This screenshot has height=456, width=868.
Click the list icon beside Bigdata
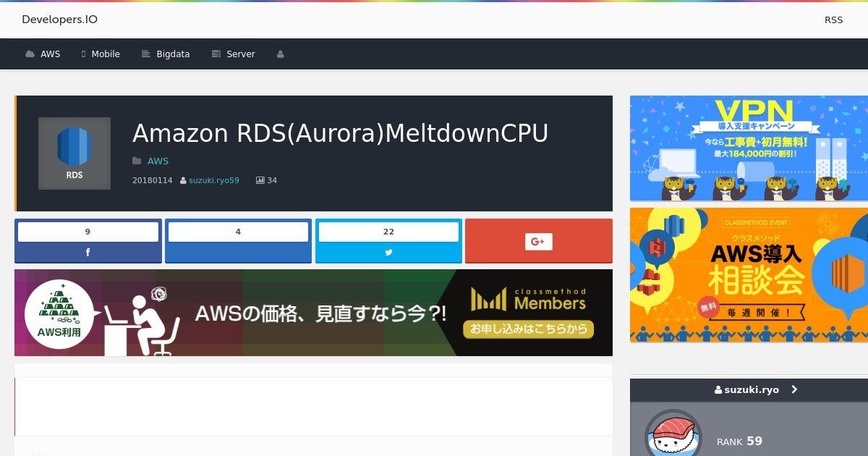pyautogui.click(x=145, y=54)
